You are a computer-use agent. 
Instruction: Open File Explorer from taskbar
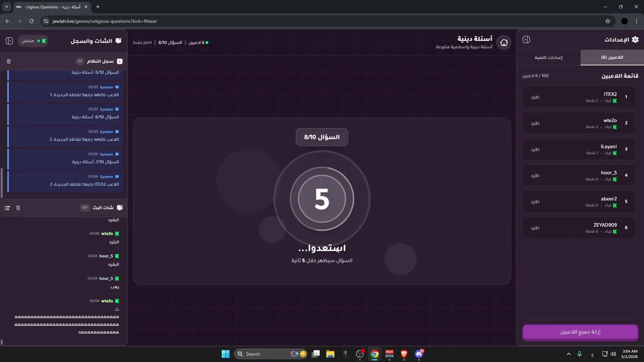(x=330, y=354)
